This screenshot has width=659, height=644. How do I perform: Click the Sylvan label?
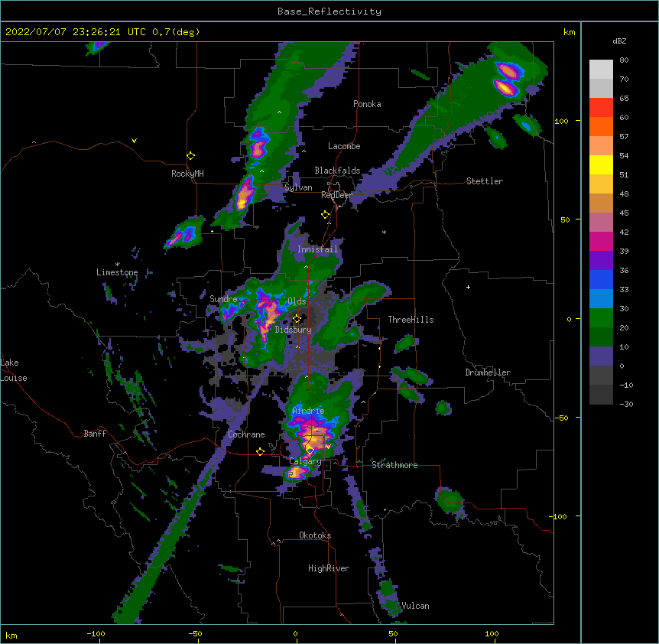(x=298, y=187)
